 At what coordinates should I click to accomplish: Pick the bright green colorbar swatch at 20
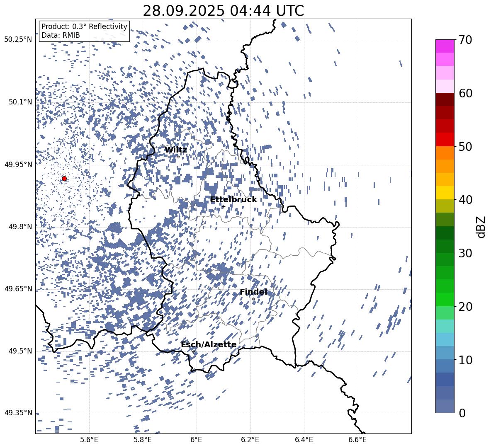point(445,299)
